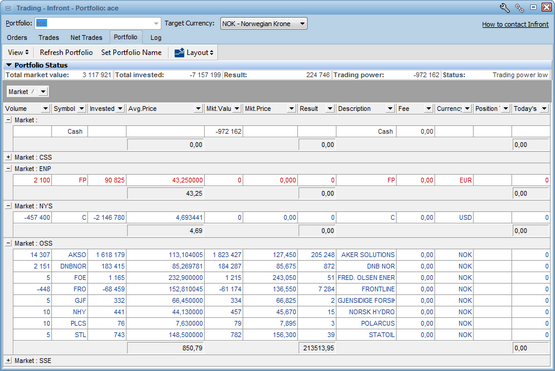Collapse the unnamed Market group with Cash
Viewport: 555px width, 371px height.
(8, 120)
